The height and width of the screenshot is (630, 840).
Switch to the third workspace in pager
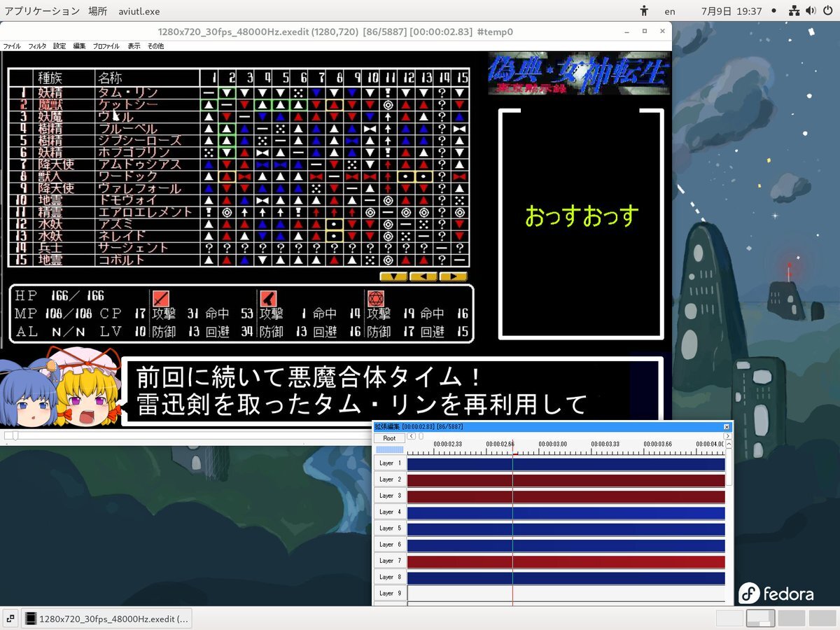(x=792, y=618)
